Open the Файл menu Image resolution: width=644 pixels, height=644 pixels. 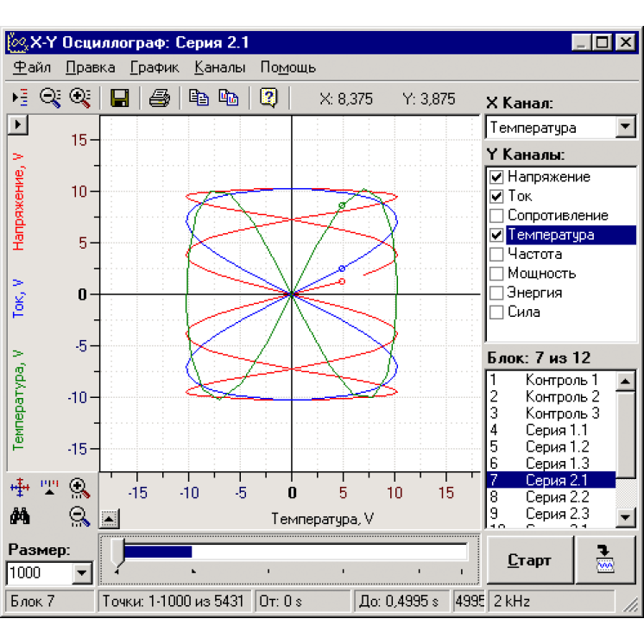point(33,67)
